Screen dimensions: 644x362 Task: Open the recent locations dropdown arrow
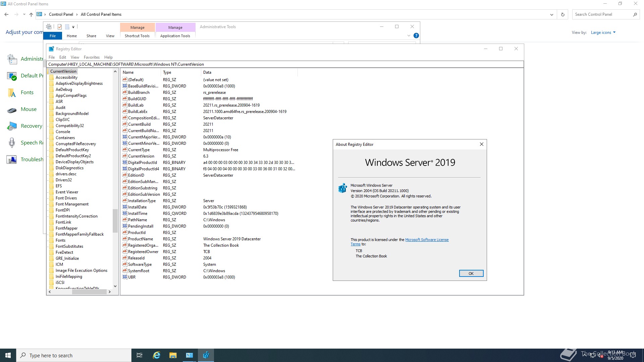click(x=24, y=14)
